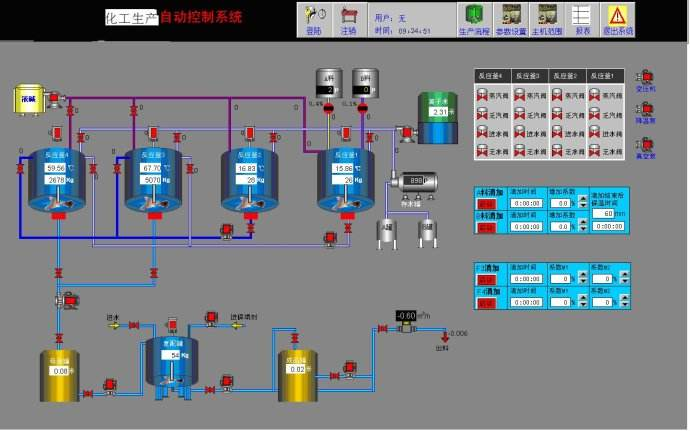Click the 保温时间 field showing 60 min
The image size is (690, 431).
[603, 213]
